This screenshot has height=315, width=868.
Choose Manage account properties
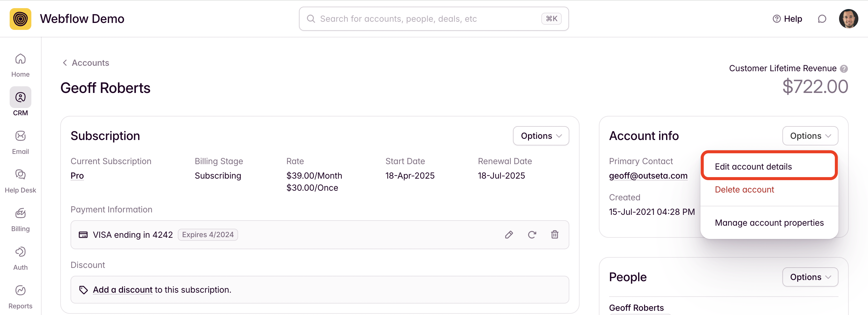[769, 223]
